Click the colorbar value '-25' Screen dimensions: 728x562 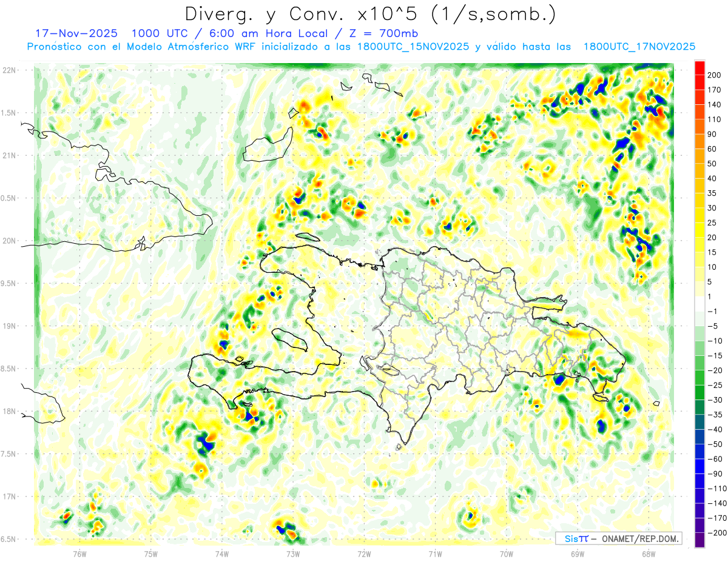pyautogui.click(x=716, y=385)
